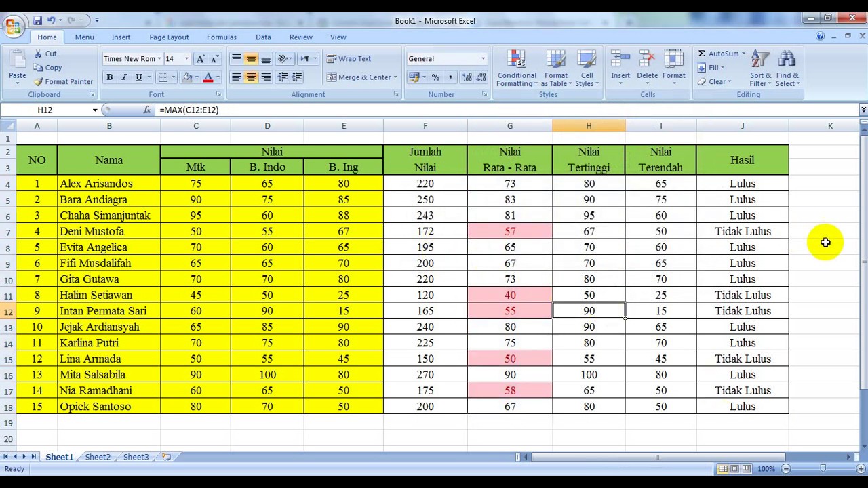This screenshot has width=868, height=488.
Task: Open the font name dropdown
Action: (159, 59)
